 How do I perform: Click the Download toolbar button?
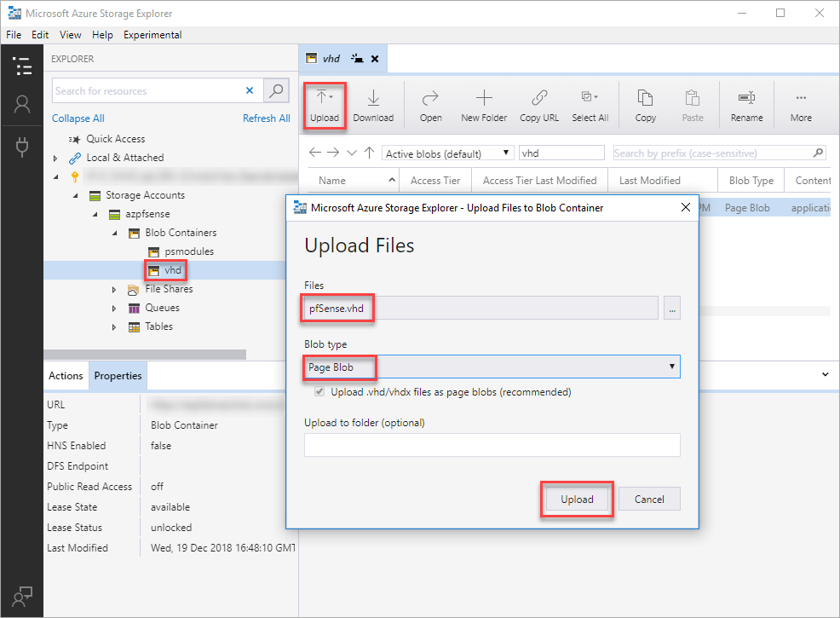[x=373, y=106]
